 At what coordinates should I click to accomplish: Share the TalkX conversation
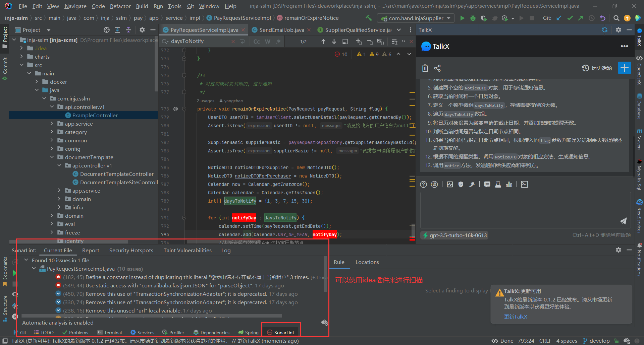tap(437, 68)
